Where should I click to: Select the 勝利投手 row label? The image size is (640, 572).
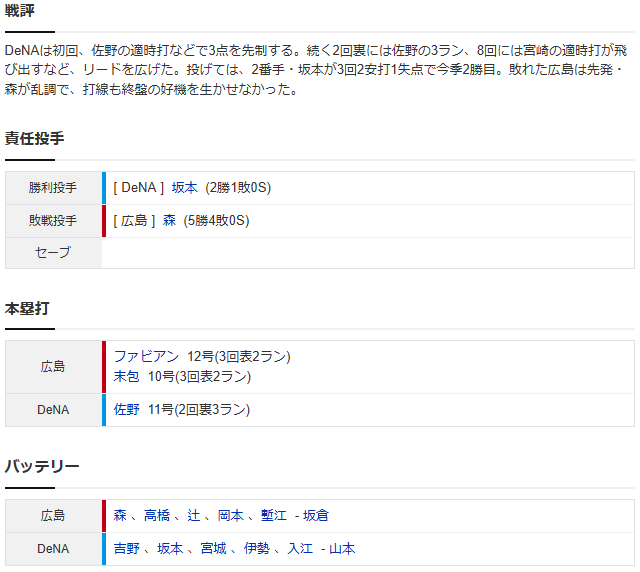click(x=53, y=188)
